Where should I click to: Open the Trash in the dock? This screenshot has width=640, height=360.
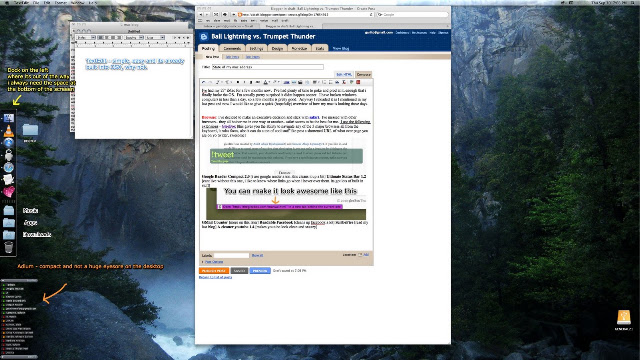pos(9,247)
